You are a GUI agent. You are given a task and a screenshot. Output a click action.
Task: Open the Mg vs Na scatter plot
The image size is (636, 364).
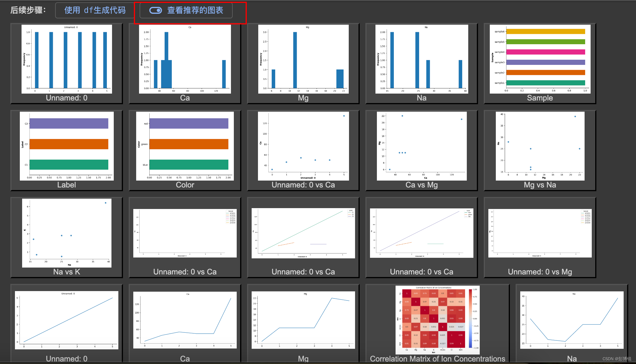[x=540, y=146]
